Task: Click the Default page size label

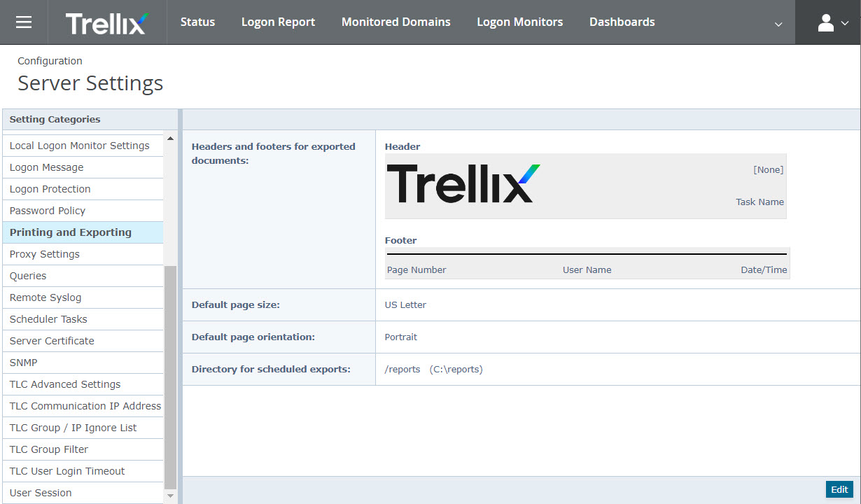Action: coord(235,304)
